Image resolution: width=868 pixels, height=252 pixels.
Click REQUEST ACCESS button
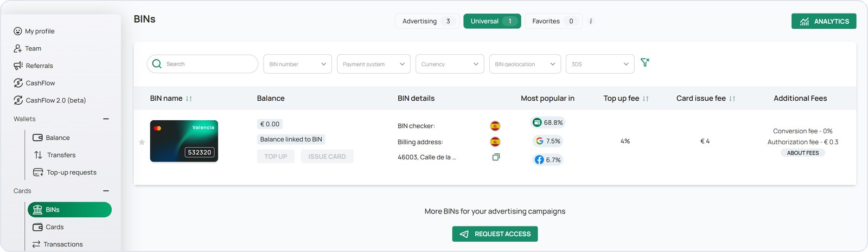coord(495,234)
